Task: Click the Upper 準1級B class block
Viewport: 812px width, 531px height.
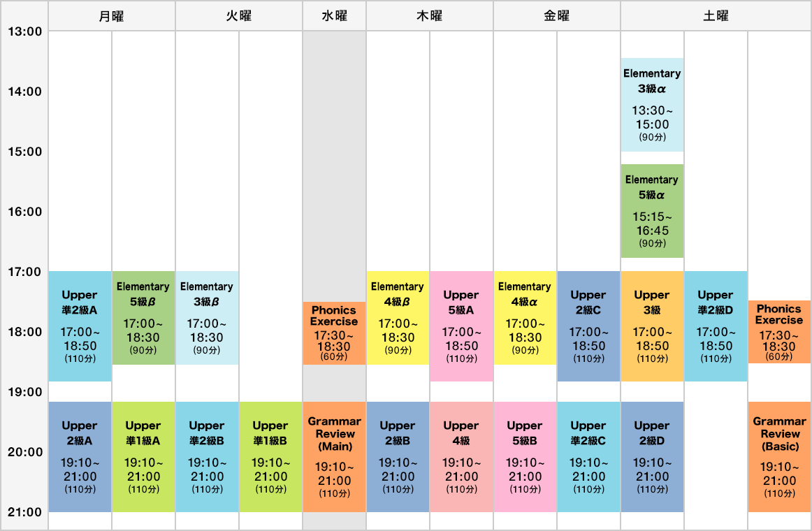Action: (270, 456)
